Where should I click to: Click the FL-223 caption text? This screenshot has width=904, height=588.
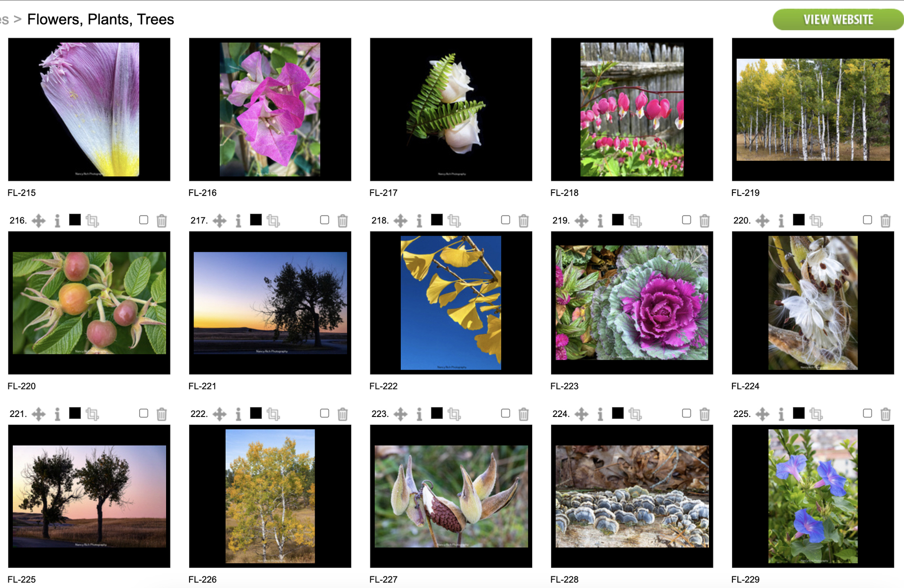point(564,386)
